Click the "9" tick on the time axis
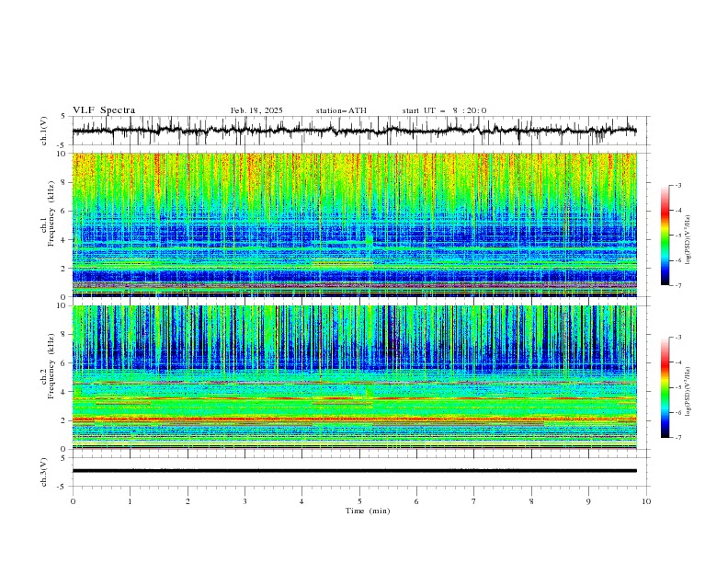Viewport: 728px width, 563px height. 588,501
